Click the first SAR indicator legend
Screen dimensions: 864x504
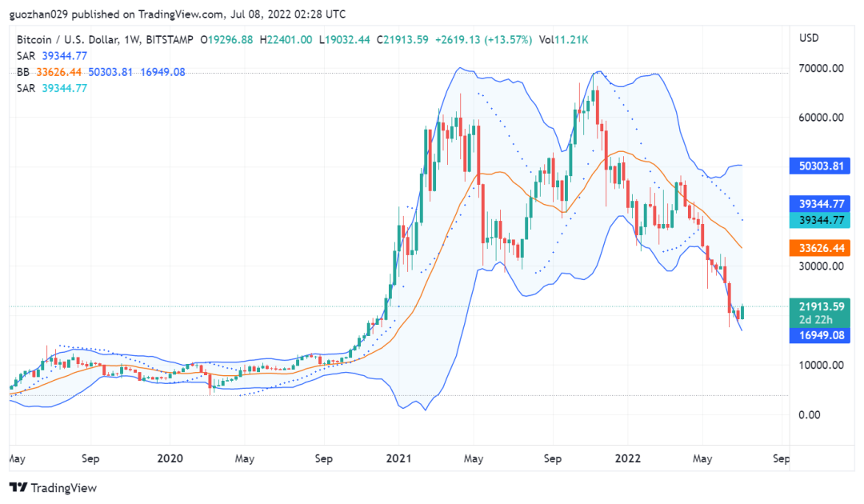52,56
